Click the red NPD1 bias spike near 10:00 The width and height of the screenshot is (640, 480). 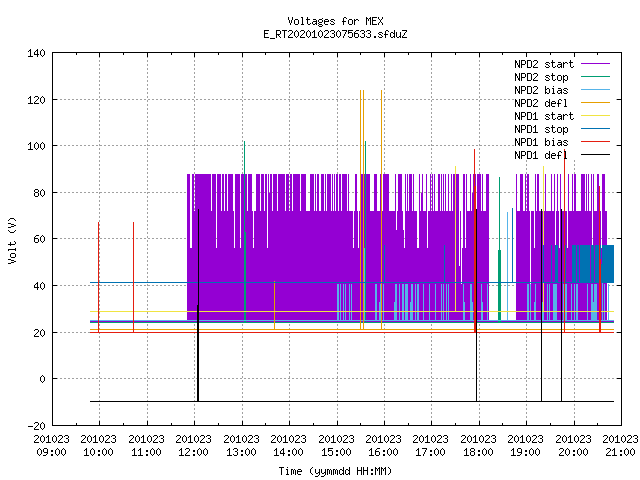99,277
